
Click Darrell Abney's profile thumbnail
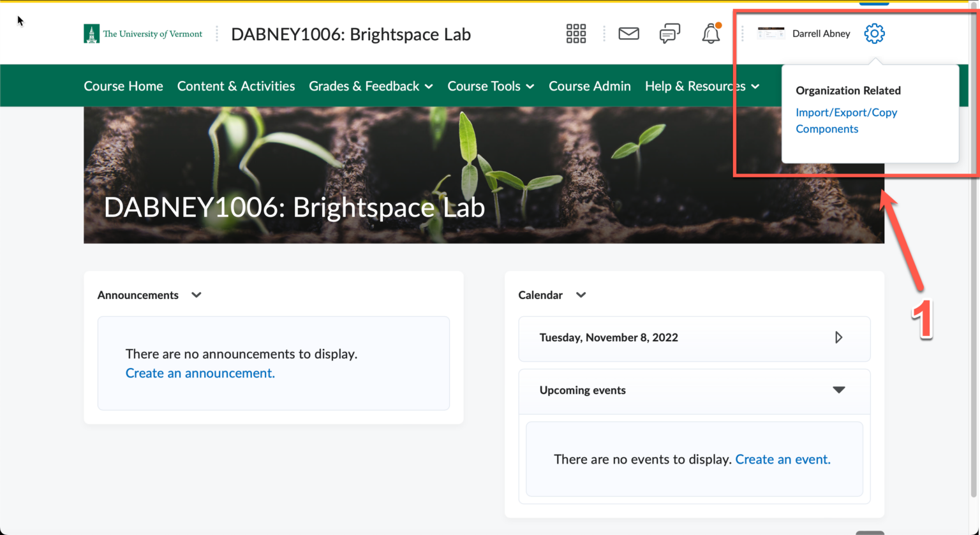pyautogui.click(x=771, y=32)
